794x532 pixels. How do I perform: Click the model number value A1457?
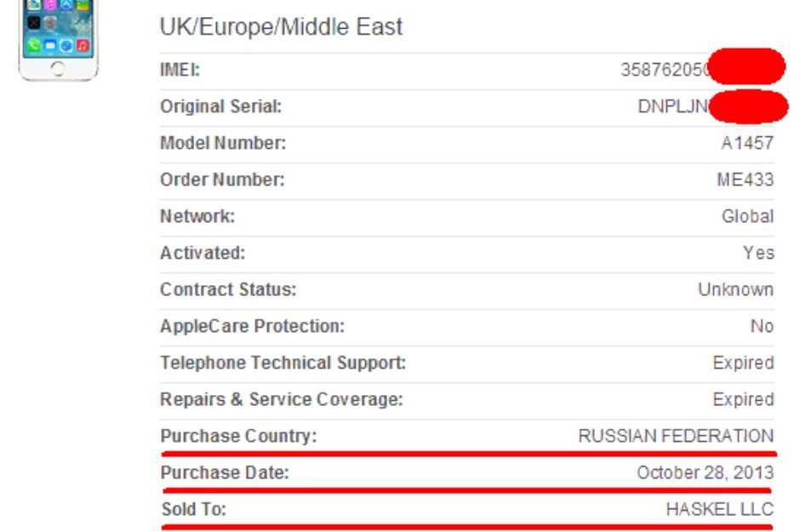pyautogui.click(x=747, y=144)
